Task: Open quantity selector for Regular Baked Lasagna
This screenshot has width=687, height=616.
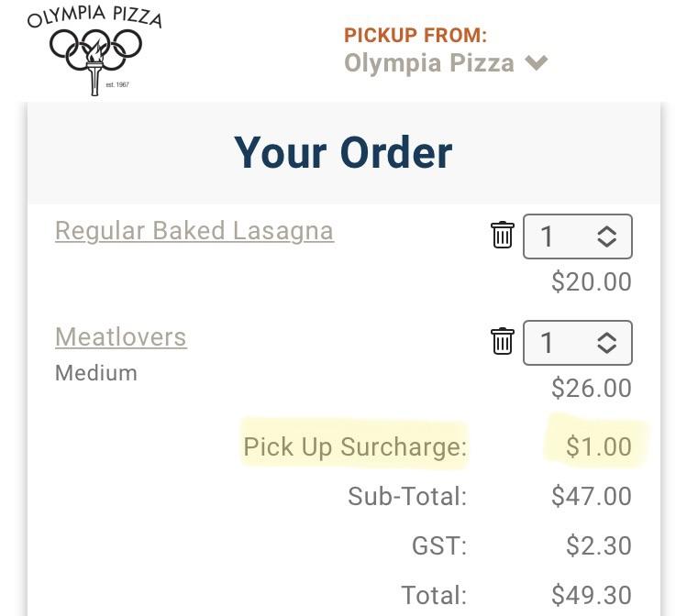Action: tap(576, 236)
